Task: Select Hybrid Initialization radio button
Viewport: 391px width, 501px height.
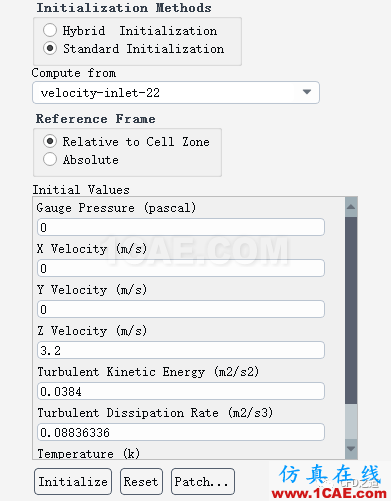Action: (x=50, y=30)
